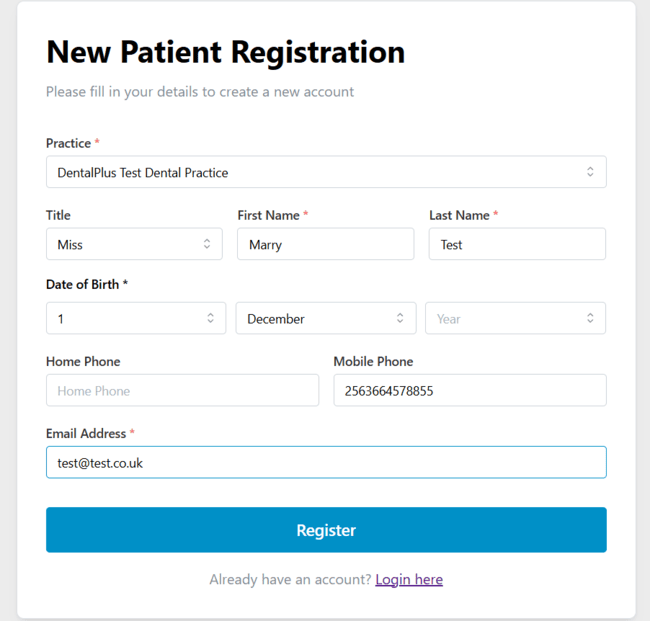Expand the month dropdown showing December
The height and width of the screenshot is (621, 650).
tap(325, 318)
